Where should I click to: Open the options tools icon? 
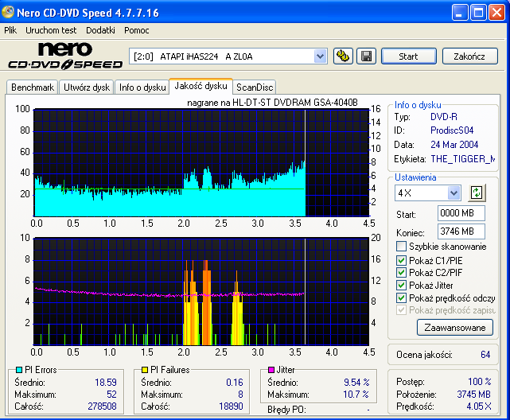click(x=343, y=56)
